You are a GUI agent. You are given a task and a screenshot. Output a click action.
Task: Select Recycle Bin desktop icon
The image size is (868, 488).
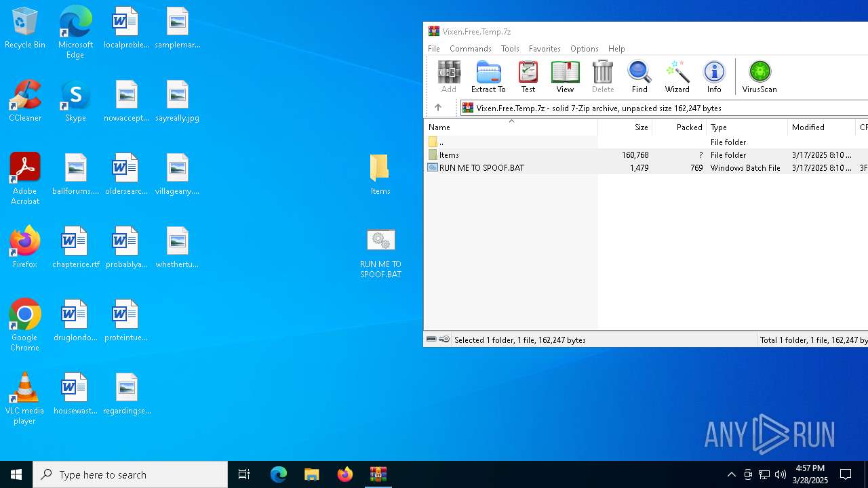click(25, 28)
